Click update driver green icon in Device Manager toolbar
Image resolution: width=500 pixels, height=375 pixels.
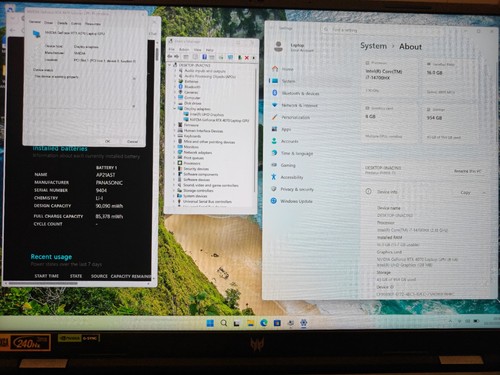tap(239, 58)
